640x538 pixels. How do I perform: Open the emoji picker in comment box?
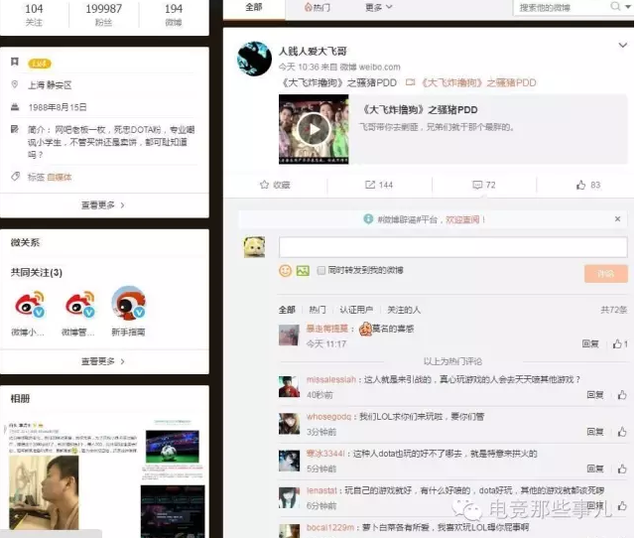point(284,271)
